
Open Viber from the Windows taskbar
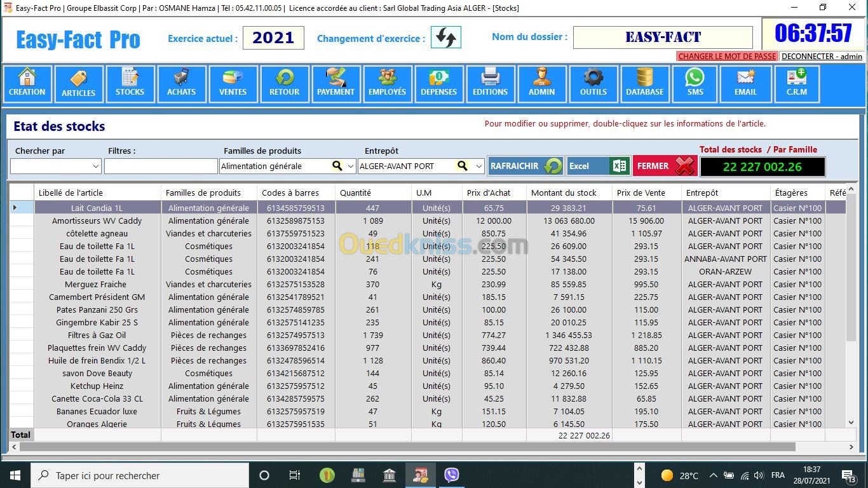click(x=451, y=475)
